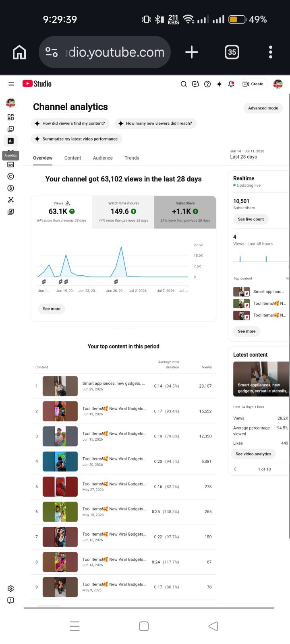The height and width of the screenshot is (644, 290).
Task: Click See live count
Action: pyautogui.click(x=251, y=219)
